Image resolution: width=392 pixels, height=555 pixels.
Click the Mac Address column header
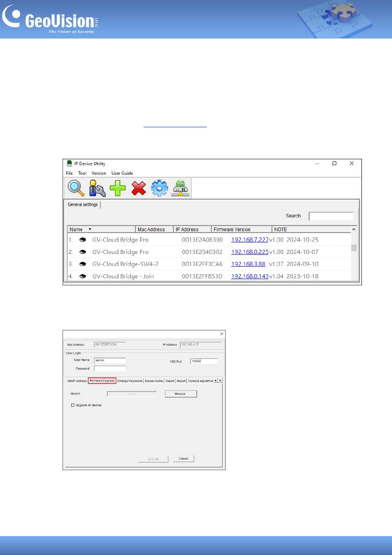tap(155, 229)
